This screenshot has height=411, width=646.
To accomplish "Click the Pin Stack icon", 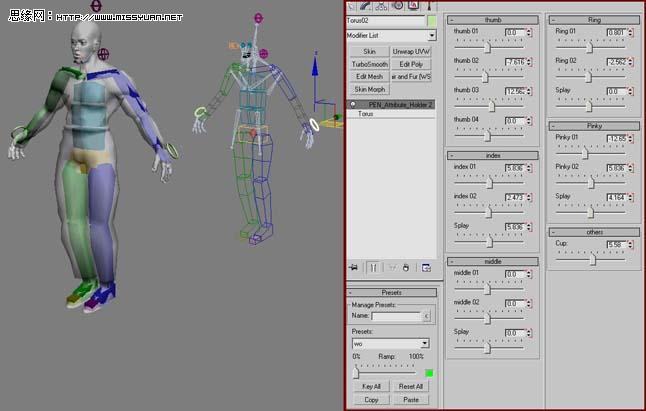I will point(353,268).
